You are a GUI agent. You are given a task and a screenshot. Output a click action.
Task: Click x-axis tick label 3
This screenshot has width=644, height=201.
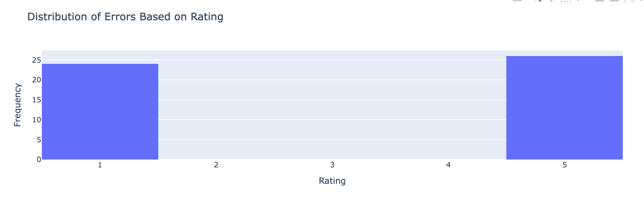332,165
